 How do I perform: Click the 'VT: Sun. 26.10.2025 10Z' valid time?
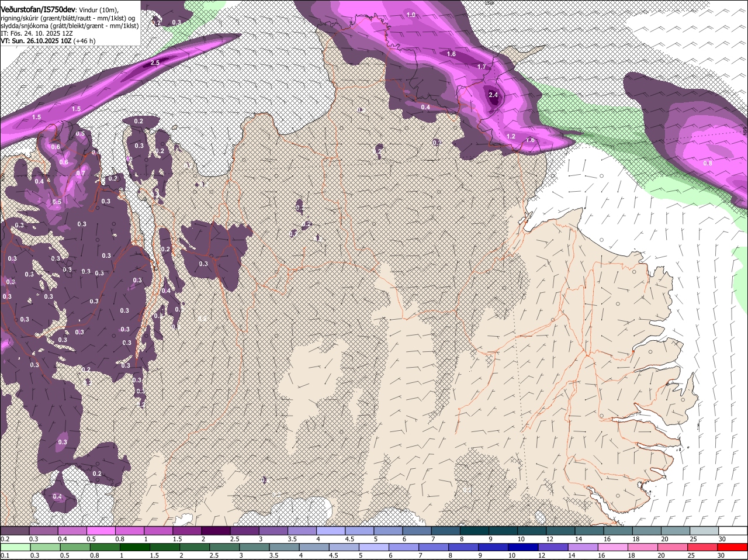point(36,41)
